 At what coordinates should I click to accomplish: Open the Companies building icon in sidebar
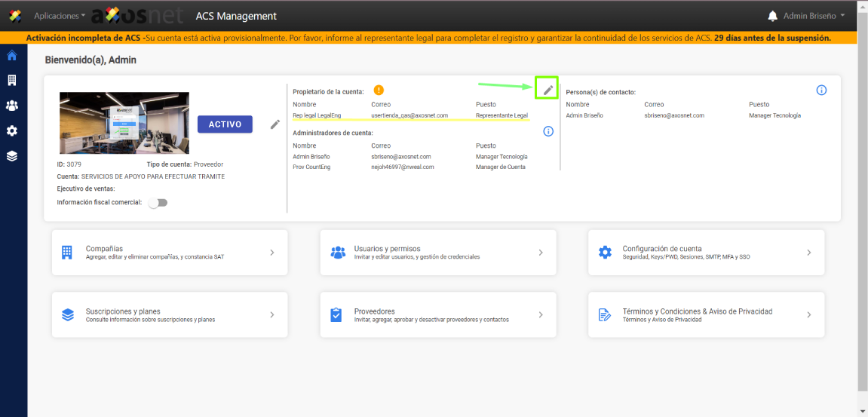(11, 80)
